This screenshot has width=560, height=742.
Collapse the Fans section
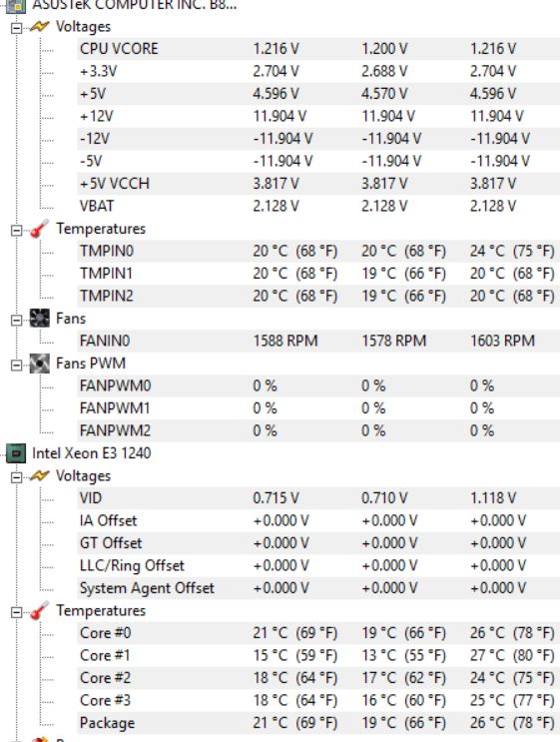tap(16, 321)
